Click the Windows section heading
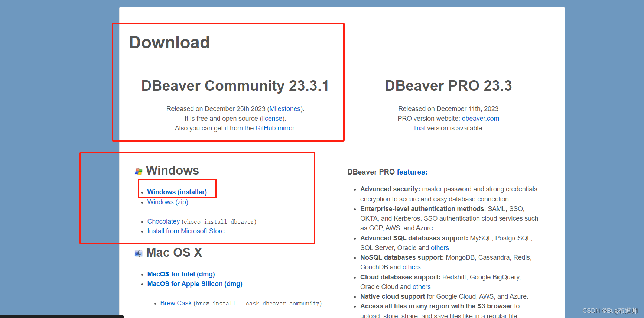The width and height of the screenshot is (644, 318). pyautogui.click(x=172, y=170)
